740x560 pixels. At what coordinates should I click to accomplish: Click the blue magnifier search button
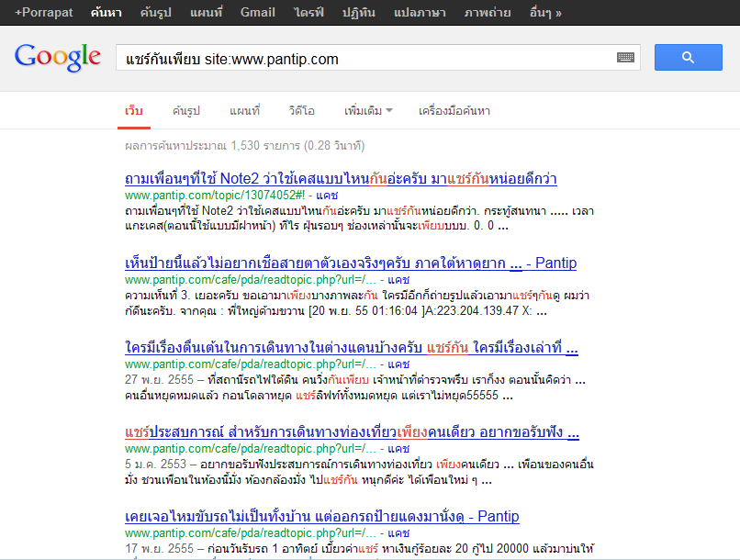[688, 58]
